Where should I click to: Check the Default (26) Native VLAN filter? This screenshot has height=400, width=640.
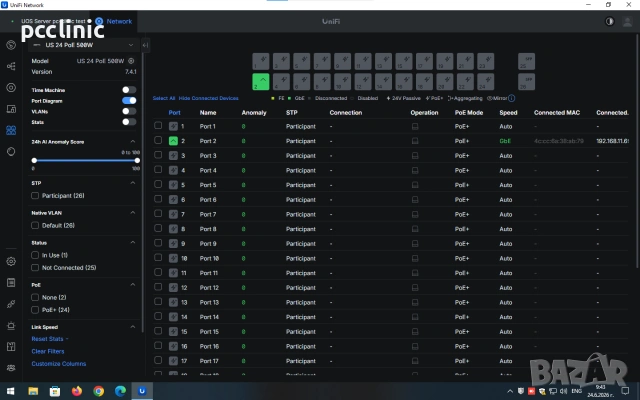coord(35,225)
